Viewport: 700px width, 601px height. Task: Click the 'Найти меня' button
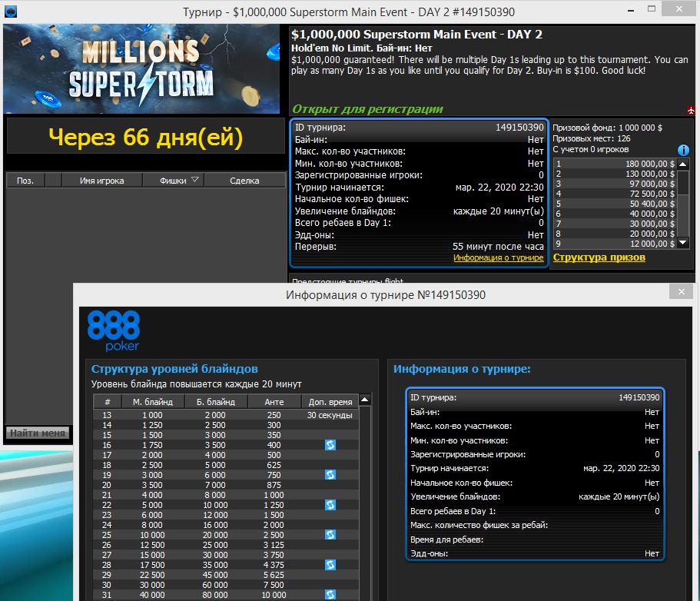(x=38, y=433)
